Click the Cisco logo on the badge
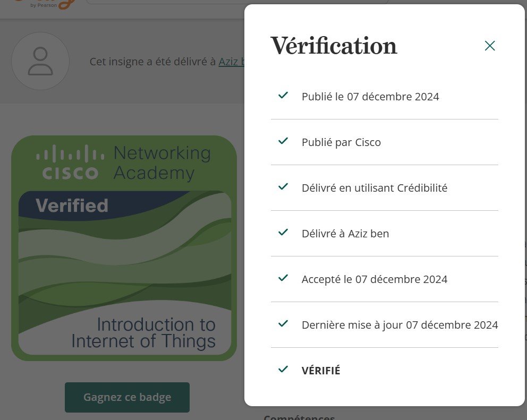The width and height of the screenshot is (527, 420). click(x=70, y=162)
